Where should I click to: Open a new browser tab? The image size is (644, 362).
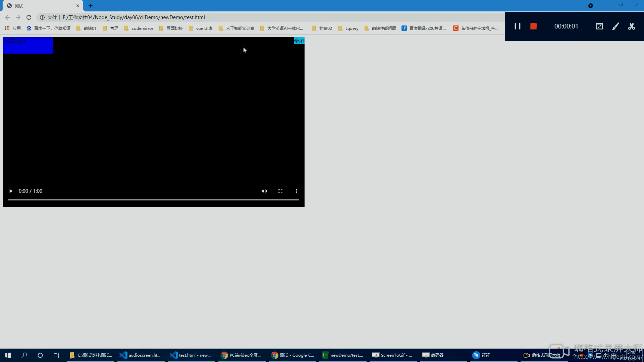91,6
